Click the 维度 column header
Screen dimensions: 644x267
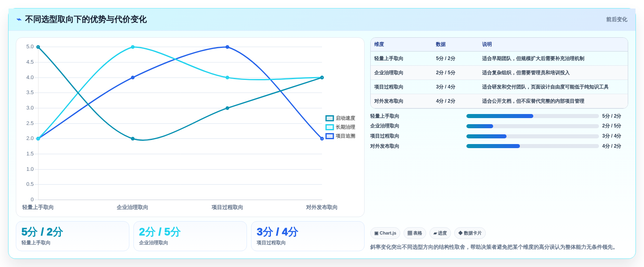click(379, 44)
